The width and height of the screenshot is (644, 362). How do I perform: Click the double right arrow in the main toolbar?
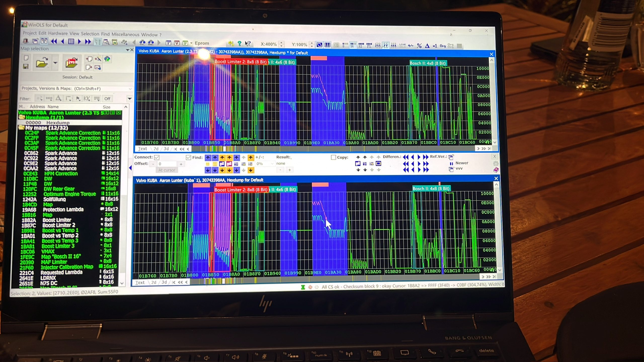(x=88, y=42)
